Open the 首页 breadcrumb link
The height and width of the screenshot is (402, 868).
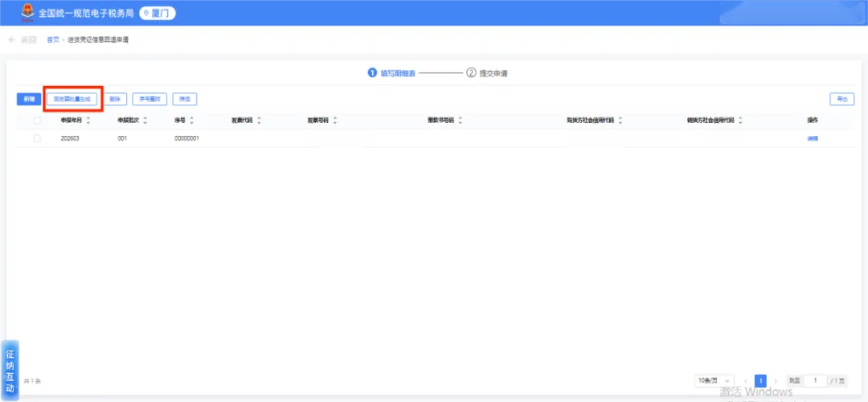[52, 40]
